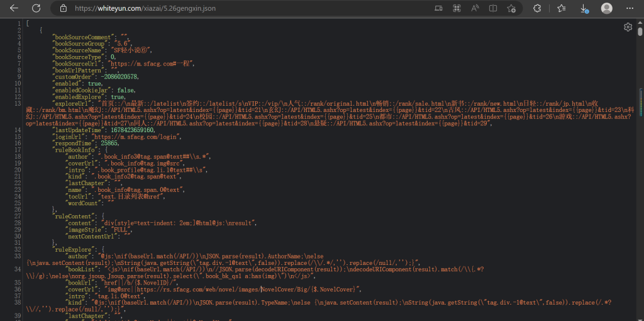This screenshot has height=321, width=644.
Task: Open the Favorites list icon
Action: (561, 8)
